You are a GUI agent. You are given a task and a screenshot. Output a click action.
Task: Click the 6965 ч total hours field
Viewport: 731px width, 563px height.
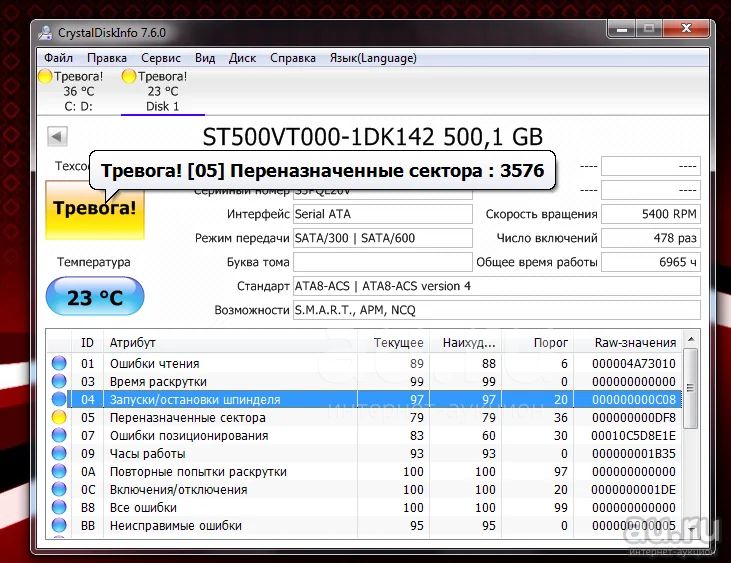651,262
